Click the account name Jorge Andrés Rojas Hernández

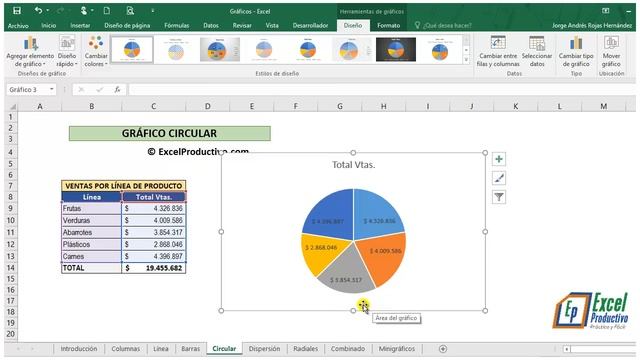click(x=592, y=25)
